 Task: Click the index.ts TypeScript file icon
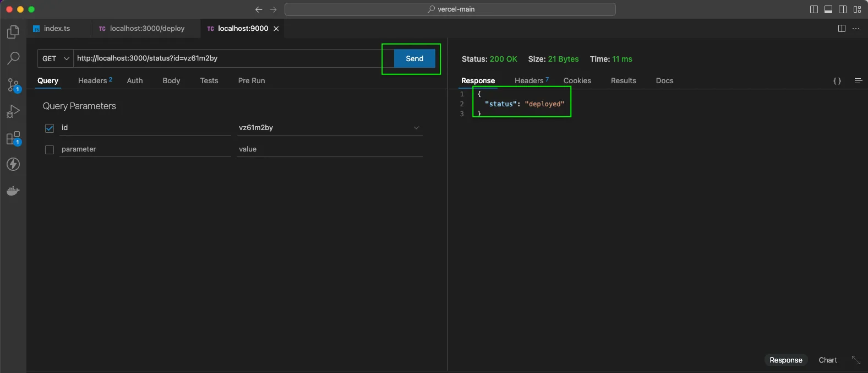36,29
